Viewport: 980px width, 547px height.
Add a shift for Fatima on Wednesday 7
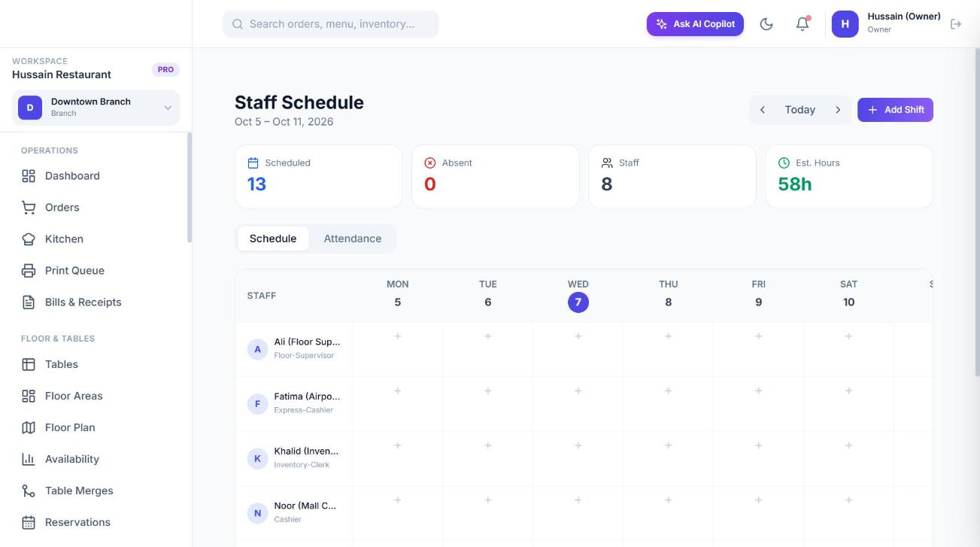pyautogui.click(x=578, y=391)
